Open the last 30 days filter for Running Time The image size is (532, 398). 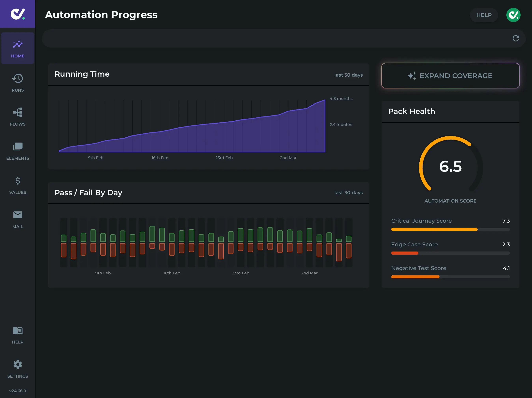coord(348,75)
